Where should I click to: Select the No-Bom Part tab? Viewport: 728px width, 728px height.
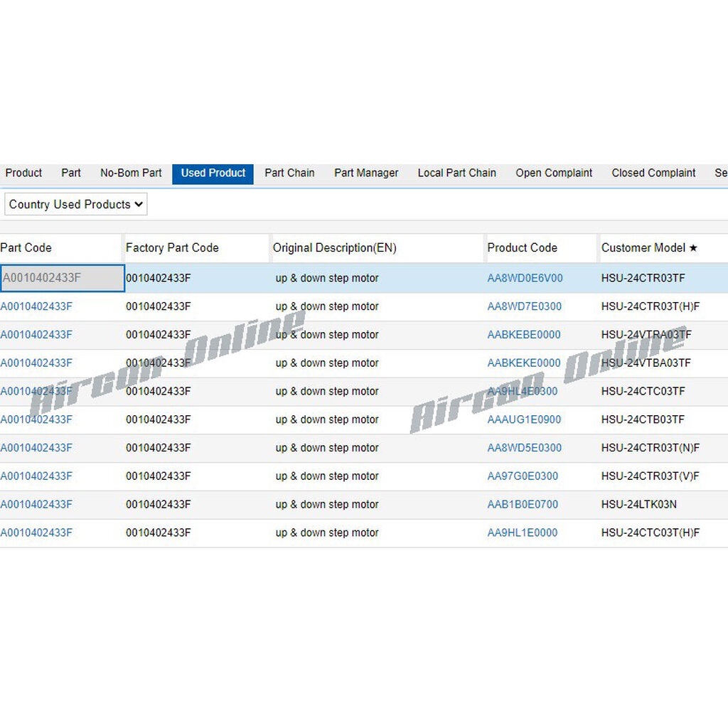[x=131, y=173]
